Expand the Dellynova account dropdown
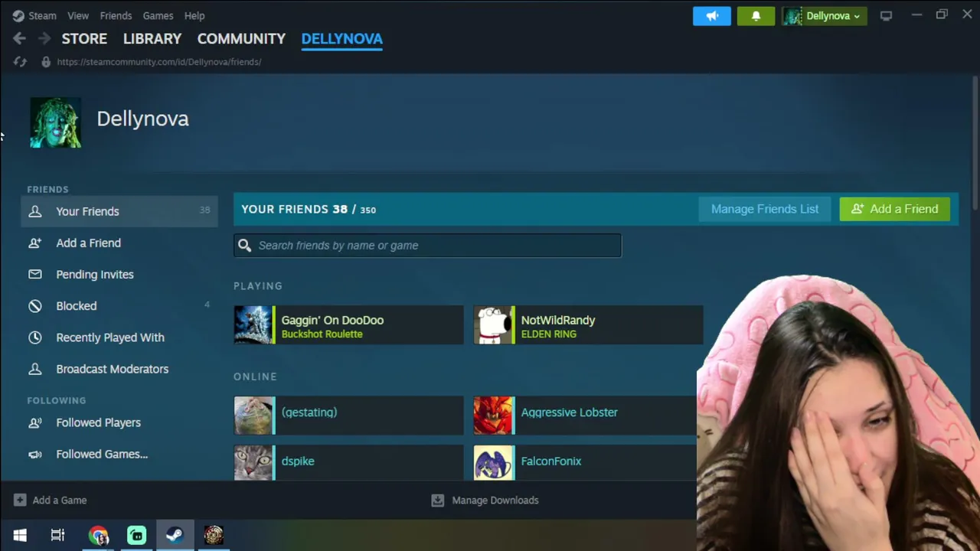 click(824, 16)
